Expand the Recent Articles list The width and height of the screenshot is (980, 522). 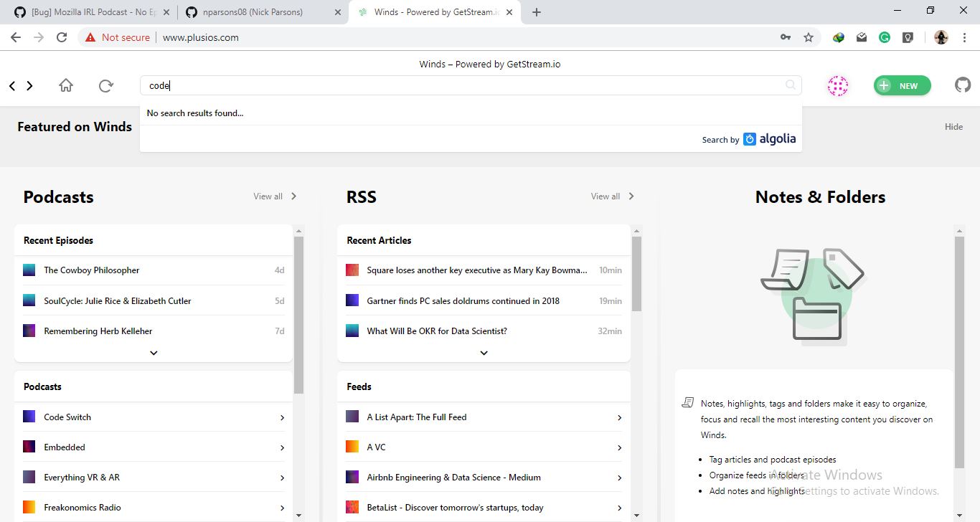point(484,352)
